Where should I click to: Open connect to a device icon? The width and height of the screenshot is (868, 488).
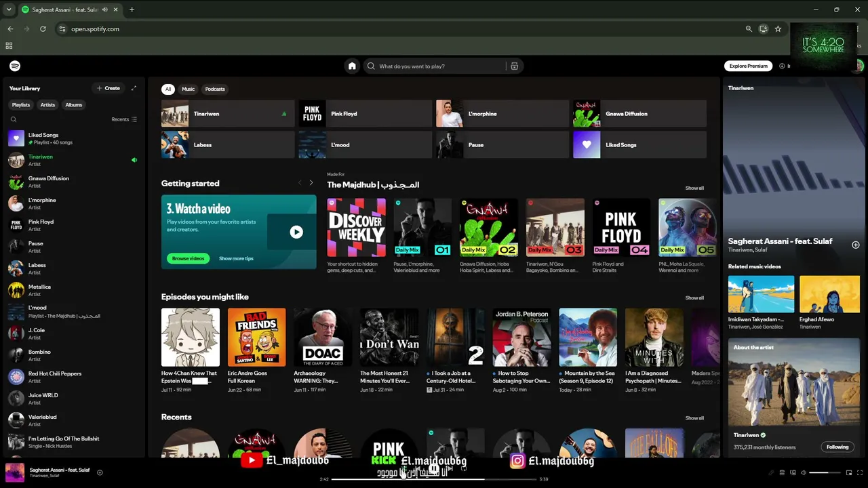793,472
